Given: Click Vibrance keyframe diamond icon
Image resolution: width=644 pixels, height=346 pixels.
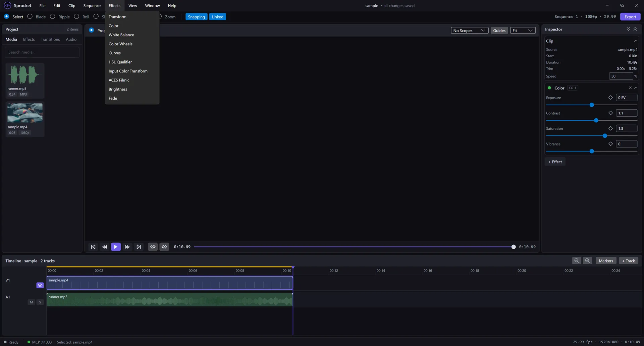Looking at the screenshot, I should [x=610, y=144].
